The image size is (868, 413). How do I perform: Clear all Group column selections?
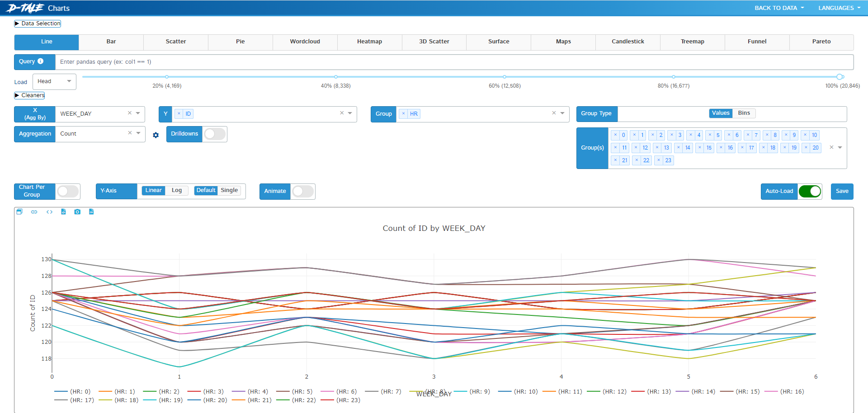click(554, 113)
